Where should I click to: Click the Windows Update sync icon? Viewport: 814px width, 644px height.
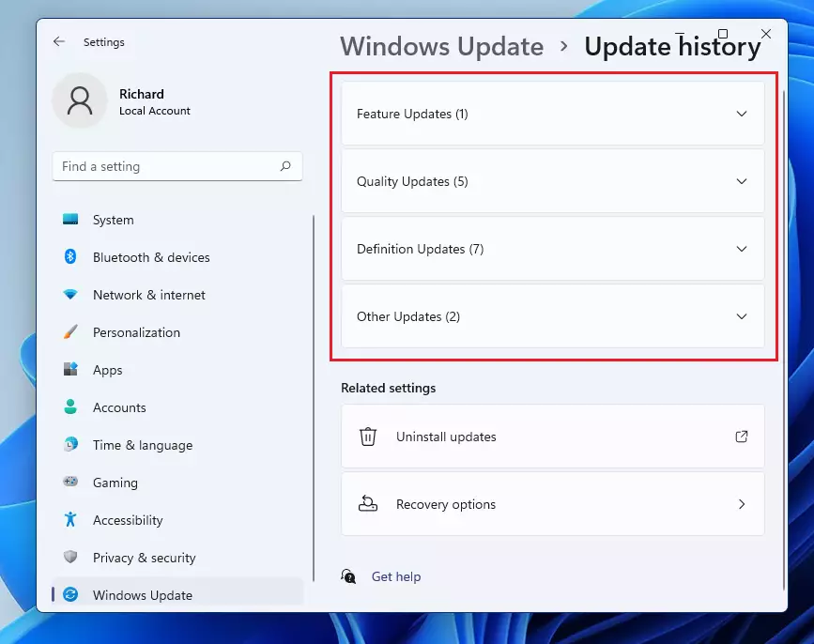point(70,594)
